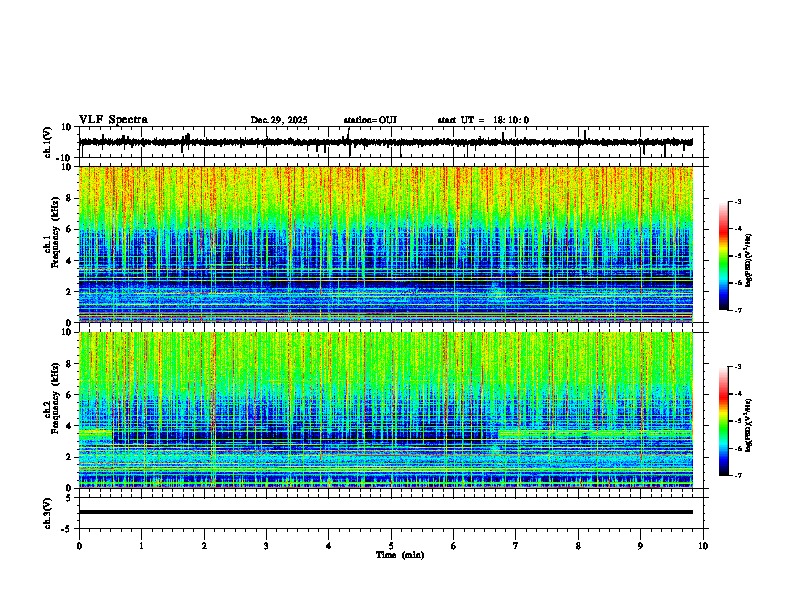Click the ch.1 voltage waveform trace panel
This screenshot has height=612, width=792.
point(391,142)
